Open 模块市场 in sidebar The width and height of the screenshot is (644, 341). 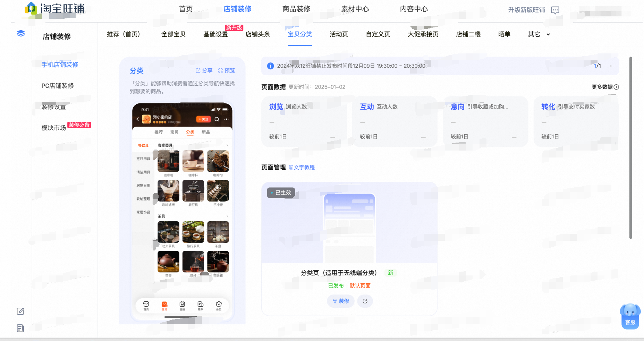pyautogui.click(x=54, y=128)
